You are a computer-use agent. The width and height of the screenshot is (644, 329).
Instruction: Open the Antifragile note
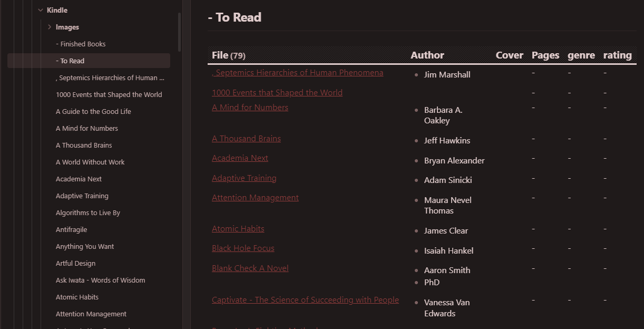click(x=72, y=229)
